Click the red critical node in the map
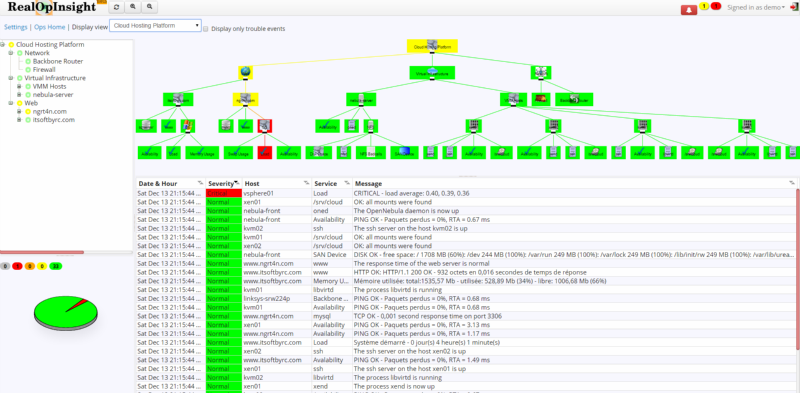The height and width of the screenshot is (393, 800). (x=264, y=152)
